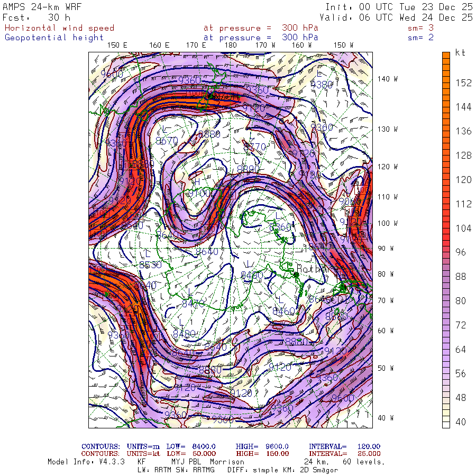
Task: Click the 170 W longitude label
Action: click(x=265, y=45)
